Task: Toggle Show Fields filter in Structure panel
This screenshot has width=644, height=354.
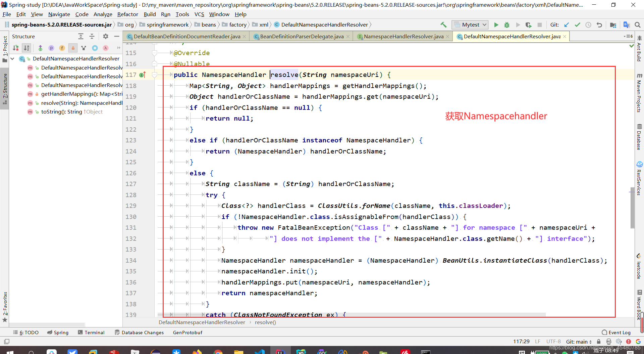Action: (x=62, y=48)
